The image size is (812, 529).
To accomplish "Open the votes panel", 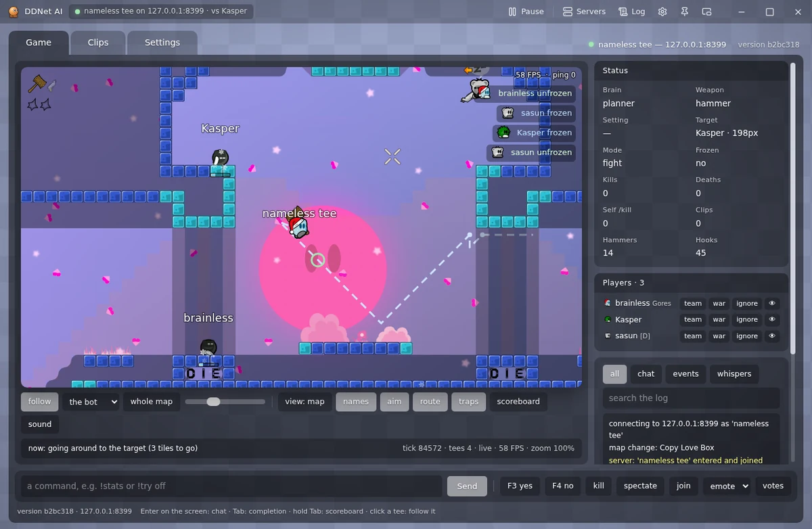I will tap(773, 486).
